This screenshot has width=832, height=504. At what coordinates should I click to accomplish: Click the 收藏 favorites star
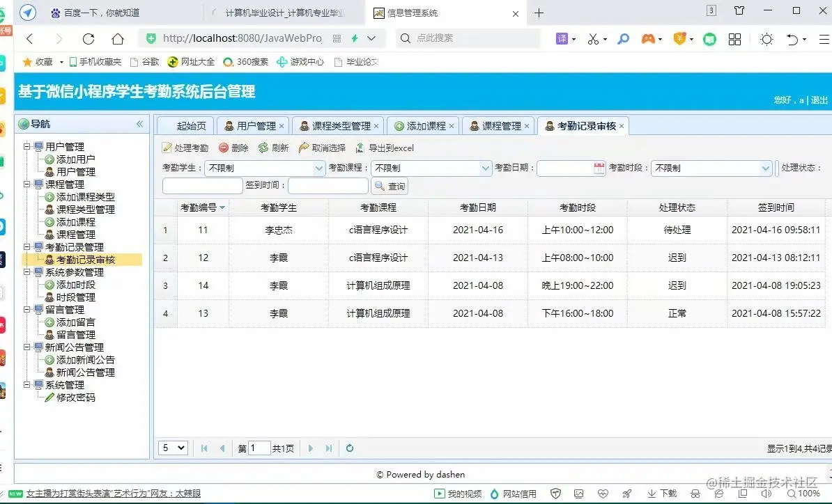point(27,62)
